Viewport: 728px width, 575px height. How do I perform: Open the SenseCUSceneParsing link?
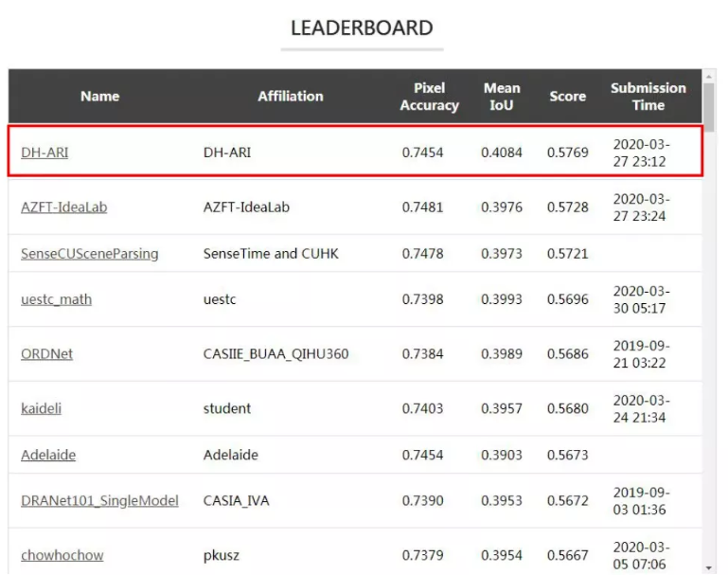coord(90,254)
